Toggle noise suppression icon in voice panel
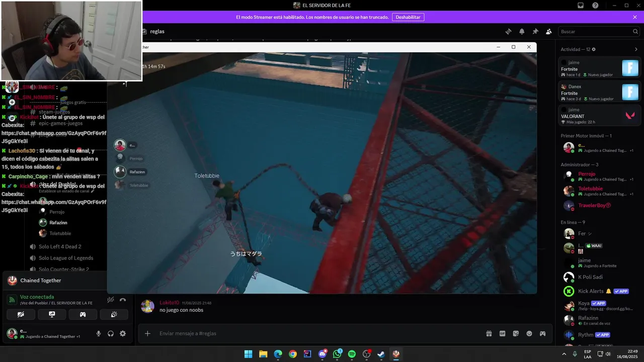 (x=111, y=300)
